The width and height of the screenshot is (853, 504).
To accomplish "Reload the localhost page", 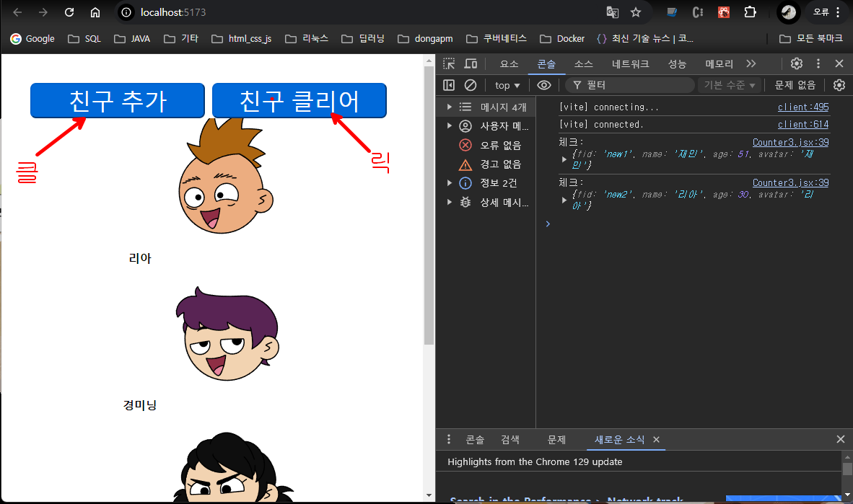I will (69, 12).
